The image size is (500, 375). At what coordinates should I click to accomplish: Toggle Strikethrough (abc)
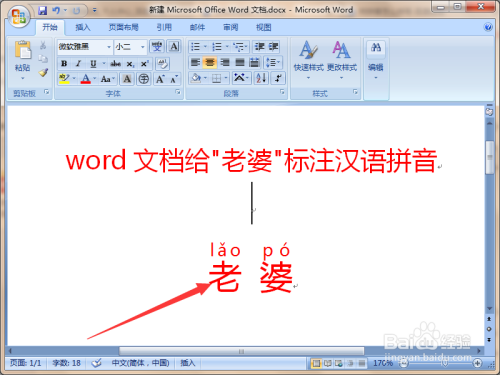[x=115, y=63]
